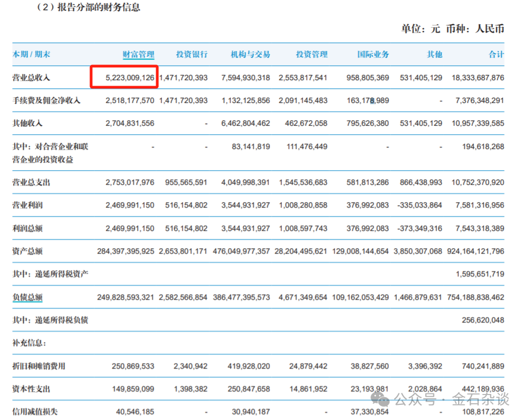This screenshot has height=420, width=526.
Task: Select the 合计 column header
Action: click(x=496, y=54)
